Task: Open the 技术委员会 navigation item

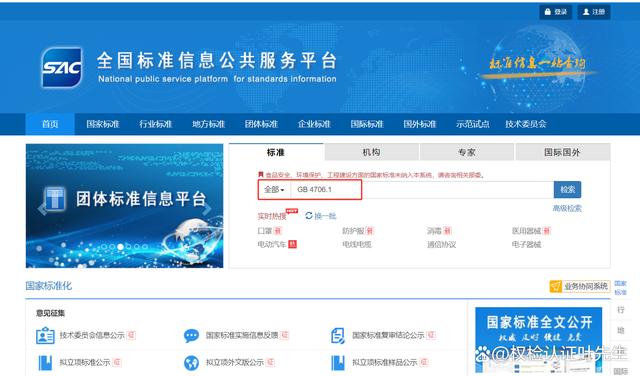Action: 526,124
